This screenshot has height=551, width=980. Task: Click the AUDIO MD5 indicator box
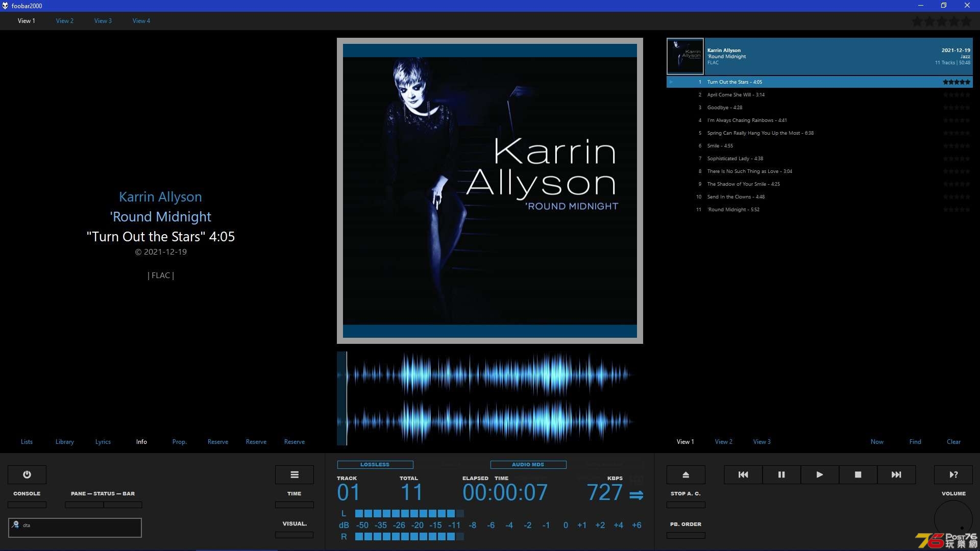coord(528,464)
